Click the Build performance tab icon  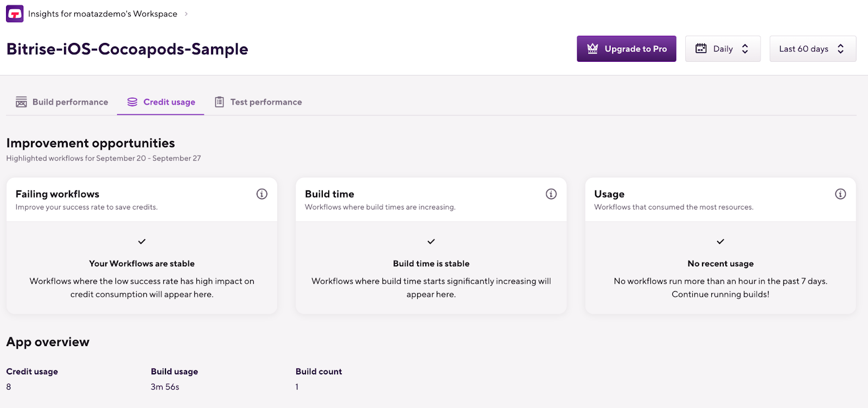[x=21, y=102]
